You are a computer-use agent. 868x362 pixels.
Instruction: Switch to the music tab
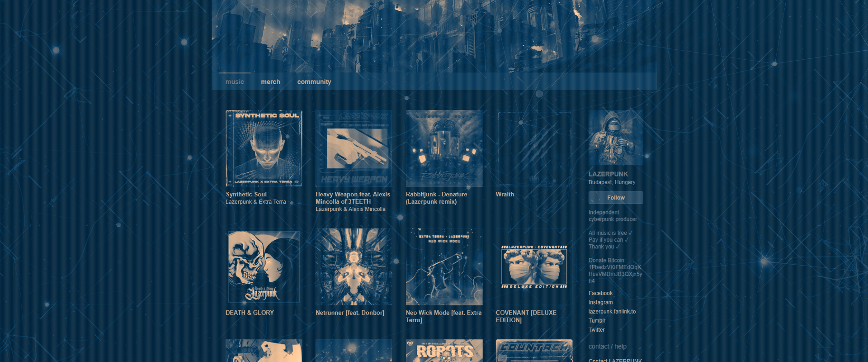(235, 82)
